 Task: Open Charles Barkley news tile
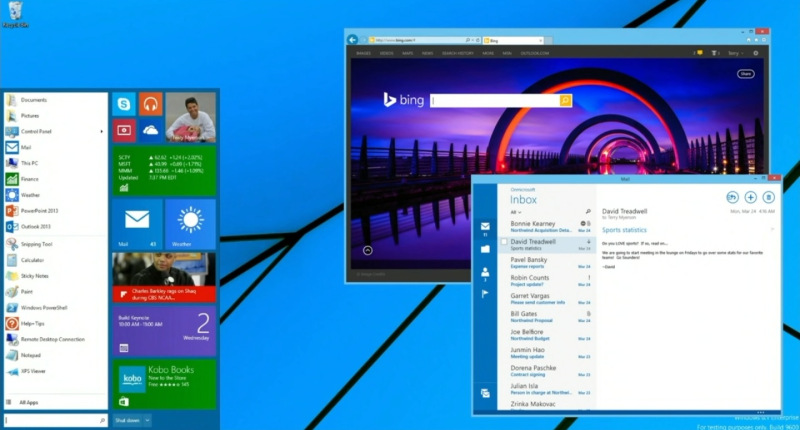(164, 277)
